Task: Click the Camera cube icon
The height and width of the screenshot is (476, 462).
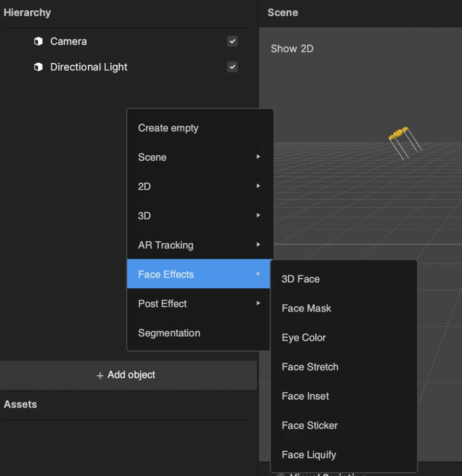Action: [x=38, y=41]
